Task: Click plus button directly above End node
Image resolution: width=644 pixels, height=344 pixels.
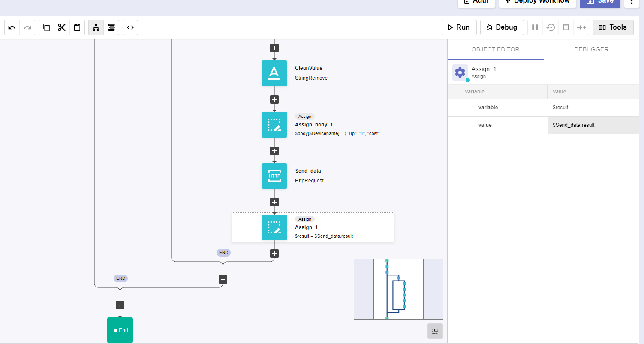Action: click(x=120, y=305)
